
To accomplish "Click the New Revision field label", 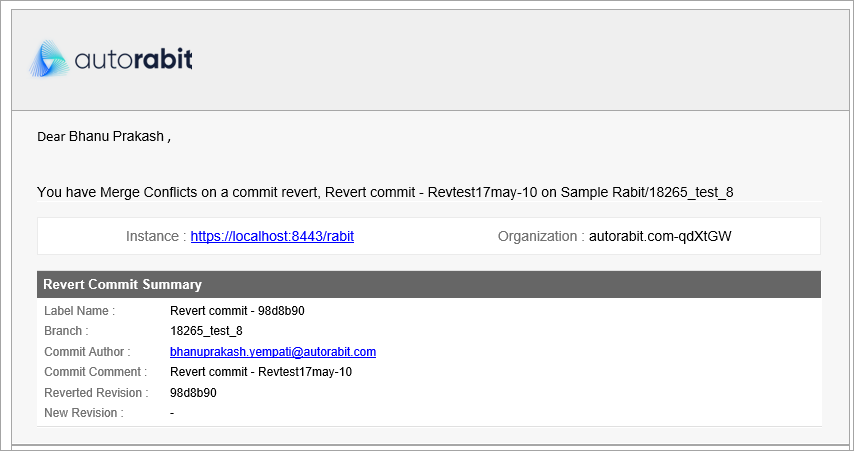I will (x=83, y=413).
